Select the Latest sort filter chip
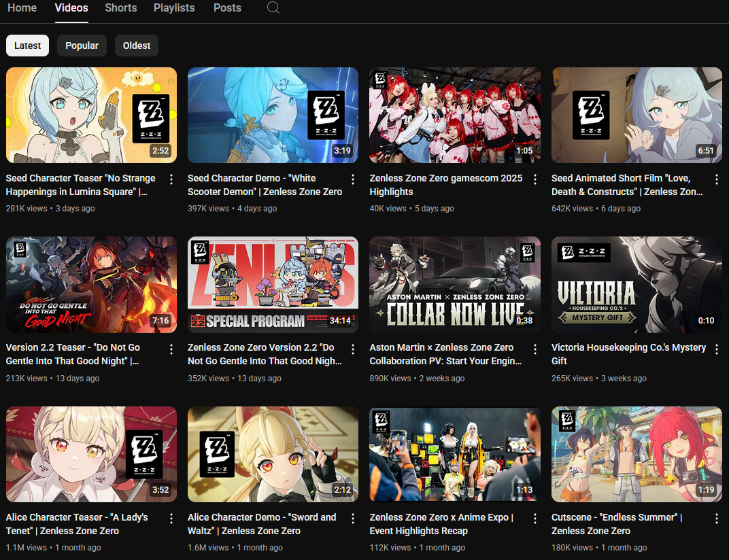 pos(28,46)
